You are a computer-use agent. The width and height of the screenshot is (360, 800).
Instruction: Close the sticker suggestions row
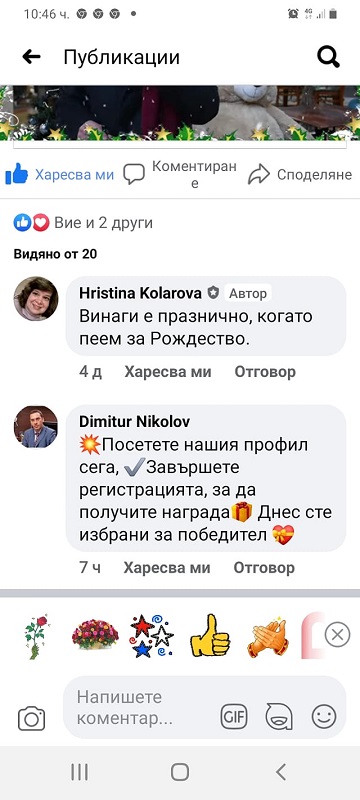click(338, 635)
